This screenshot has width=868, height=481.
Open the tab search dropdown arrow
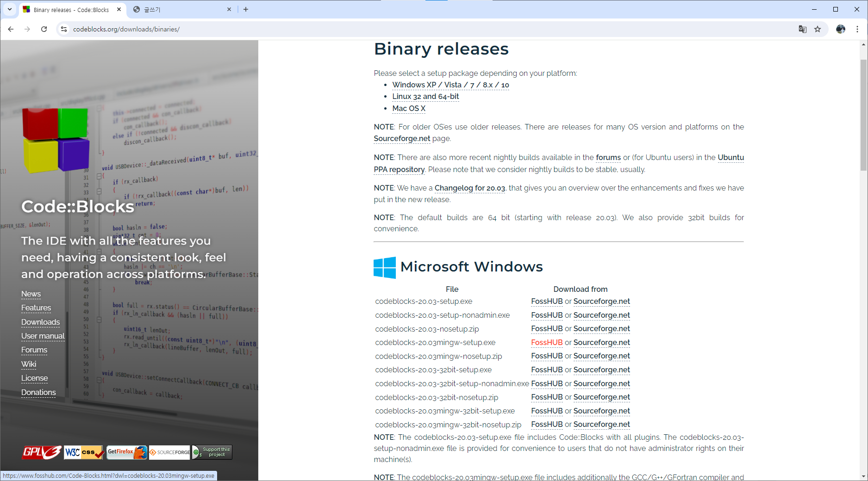click(x=9, y=9)
